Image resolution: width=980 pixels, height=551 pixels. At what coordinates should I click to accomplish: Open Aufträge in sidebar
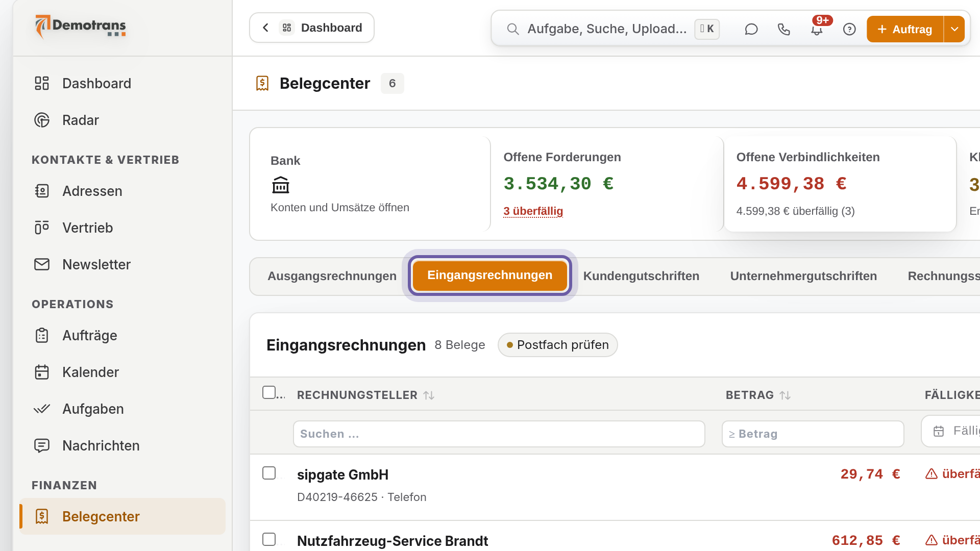point(122,335)
